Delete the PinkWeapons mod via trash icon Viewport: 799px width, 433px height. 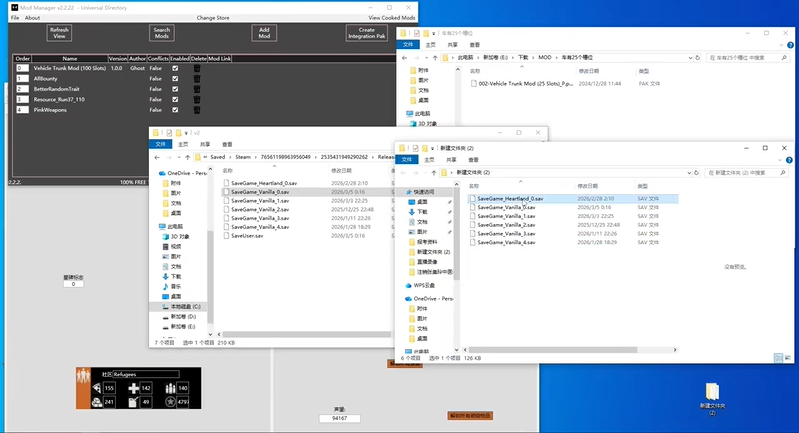pyautogui.click(x=197, y=110)
